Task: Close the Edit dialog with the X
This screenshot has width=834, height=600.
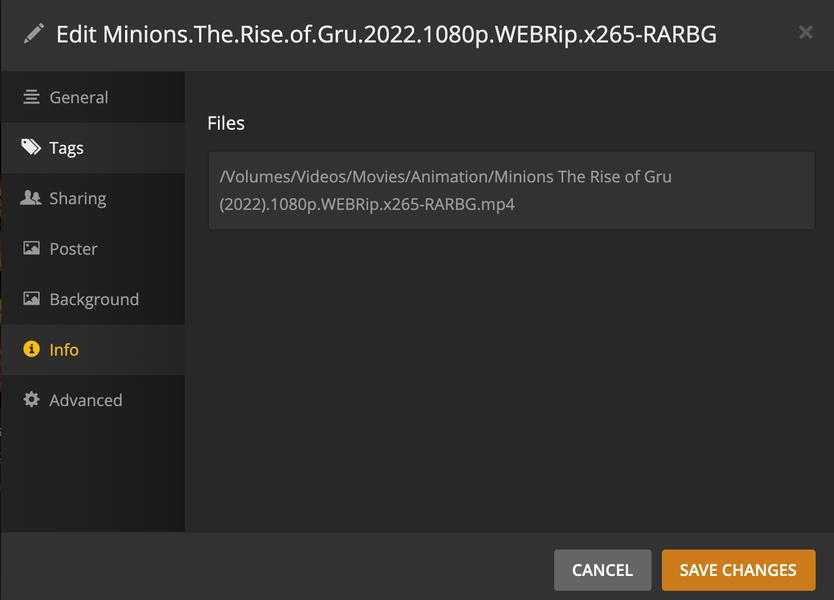Action: tap(805, 33)
